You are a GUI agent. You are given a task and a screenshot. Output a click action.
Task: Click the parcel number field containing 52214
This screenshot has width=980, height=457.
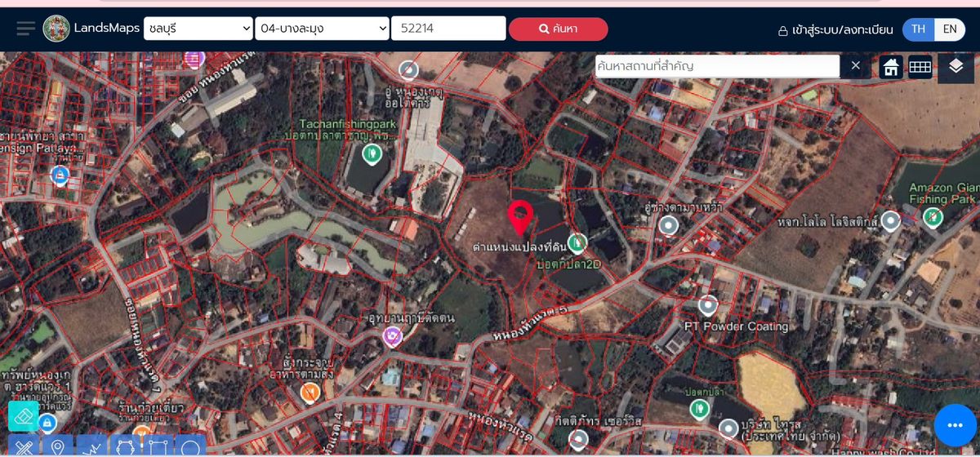pos(448,29)
